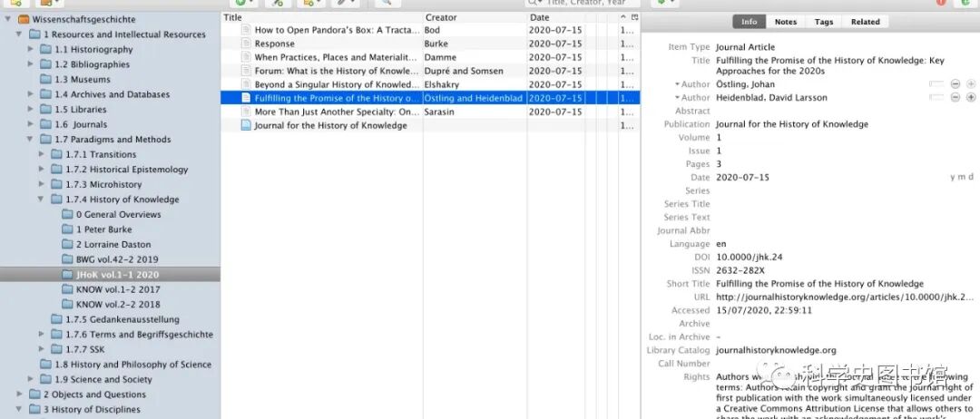Screen dimensions: 980x419
Task: Sort items by the Creator column header
Action: pyautogui.click(x=475, y=17)
